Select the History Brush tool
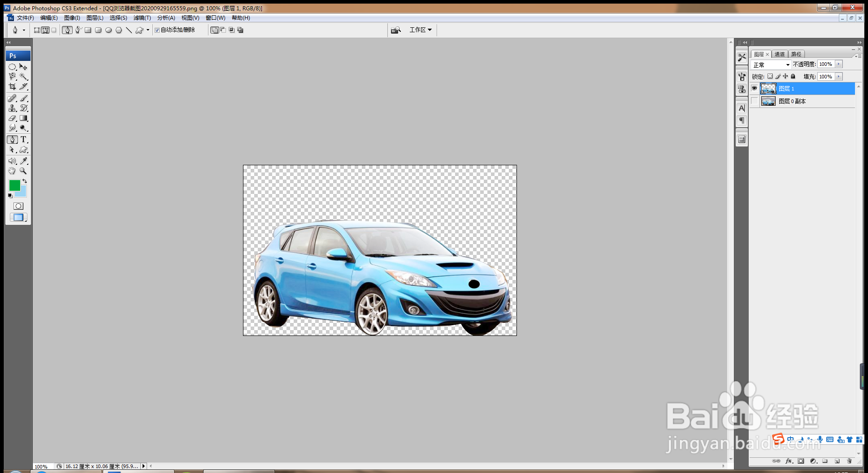 23,108
